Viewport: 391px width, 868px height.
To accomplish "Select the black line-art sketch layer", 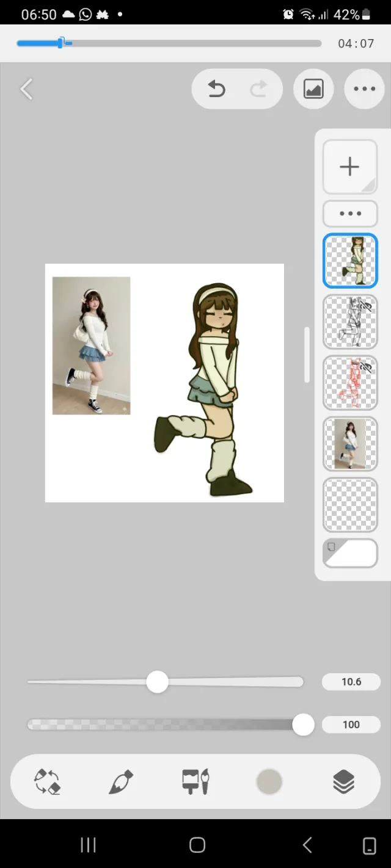I will pos(350,322).
